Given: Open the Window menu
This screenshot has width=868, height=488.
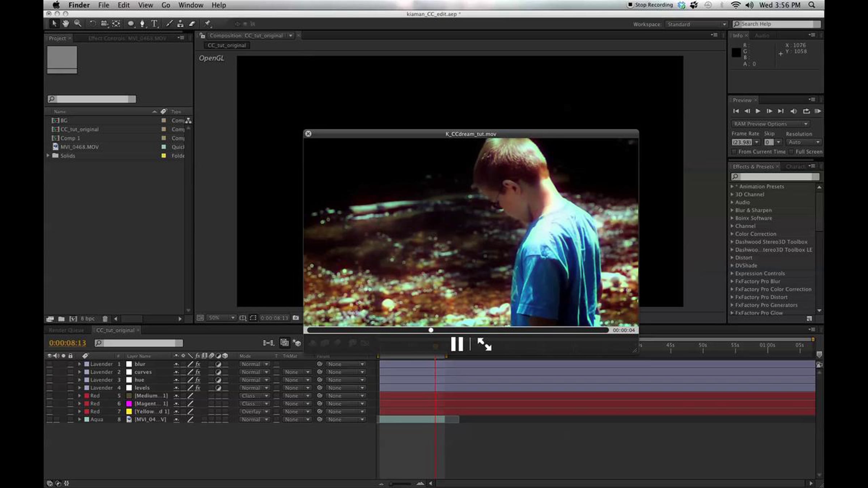Looking at the screenshot, I should pyautogui.click(x=191, y=5).
